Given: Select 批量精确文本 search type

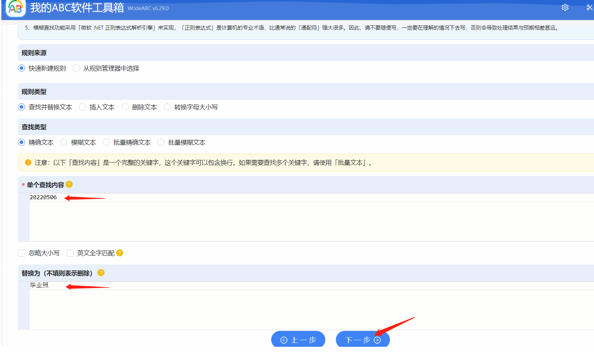Looking at the screenshot, I should coord(106,143).
